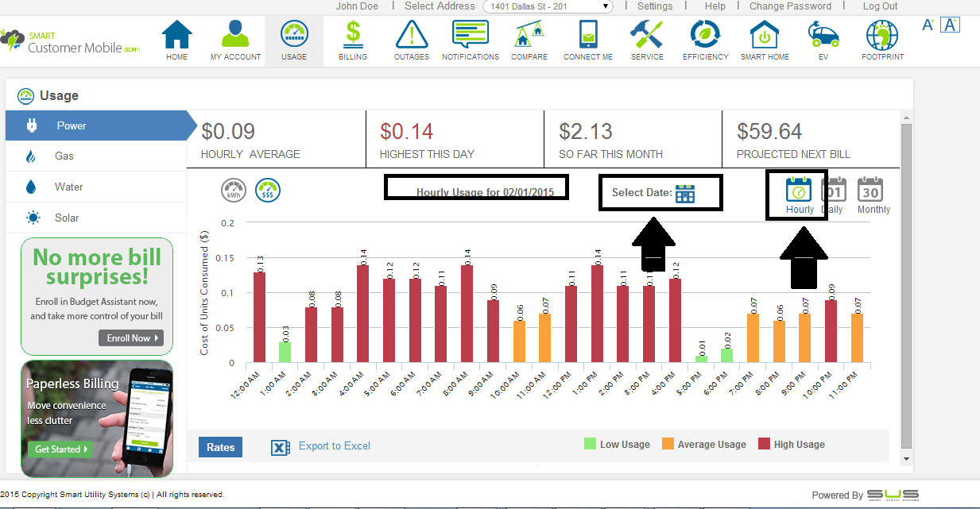Click the scrollbar down arrow
Image resolution: width=980 pixels, height=509 pixels.
click(x=906, y=459)
